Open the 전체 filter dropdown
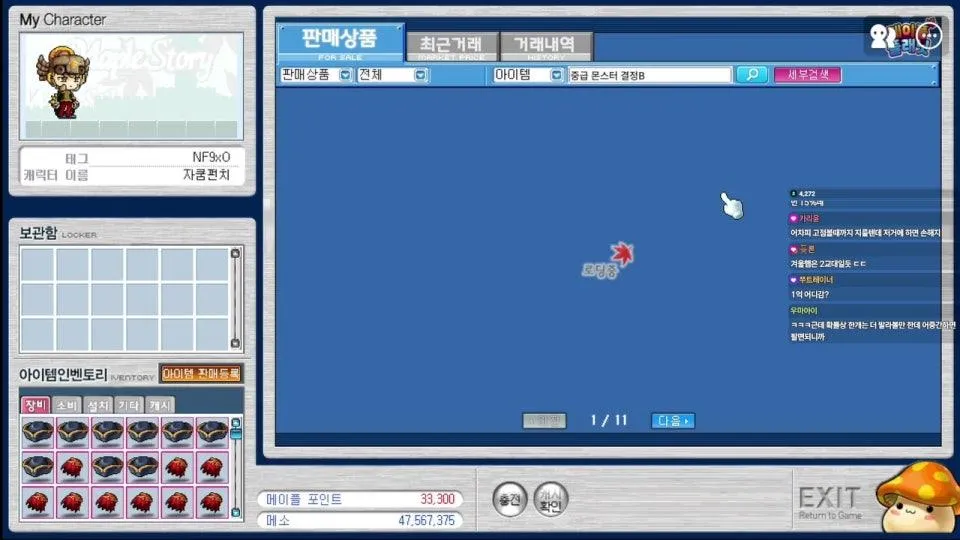960x540 pixels. (x=420, y=75)
